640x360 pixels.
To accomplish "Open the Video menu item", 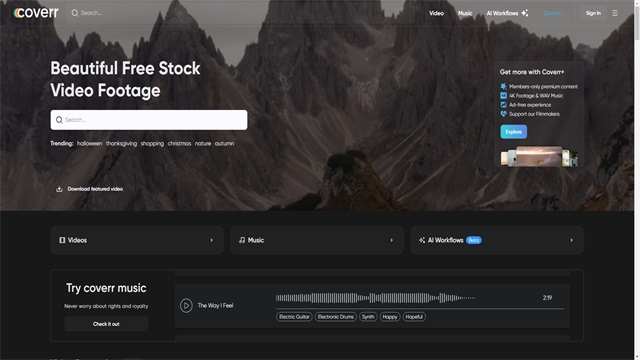I will tap(436, 13).
